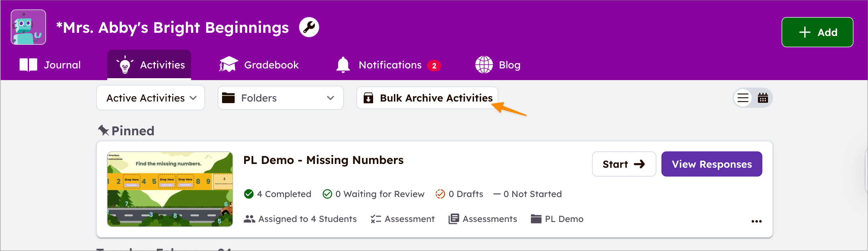Switch to list view toggle
Screen dimensions: 868x251
click(743, 98)
